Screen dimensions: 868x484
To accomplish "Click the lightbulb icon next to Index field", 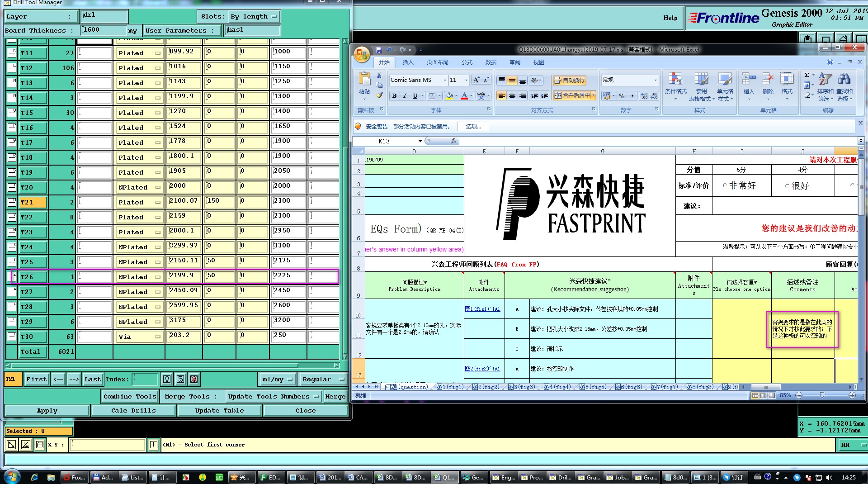I will point(167,379).
